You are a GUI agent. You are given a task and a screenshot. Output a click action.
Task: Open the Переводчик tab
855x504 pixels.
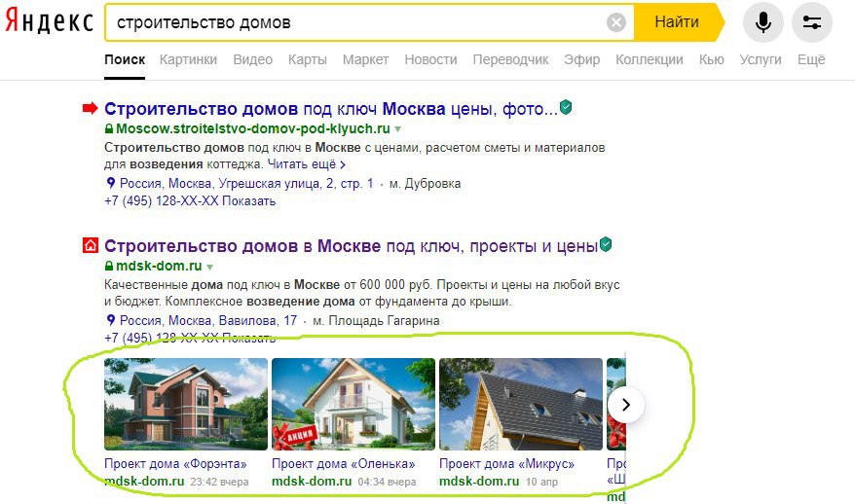[510, 60]
